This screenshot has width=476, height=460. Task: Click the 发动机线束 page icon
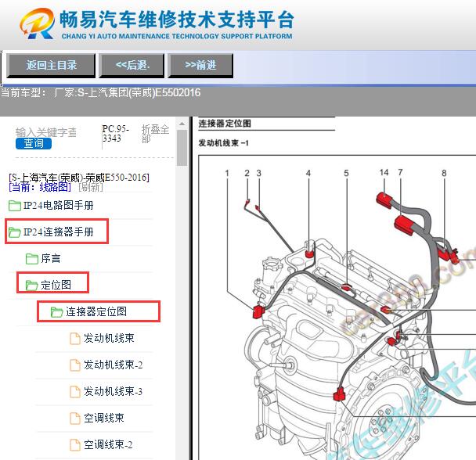coord(75,339)
